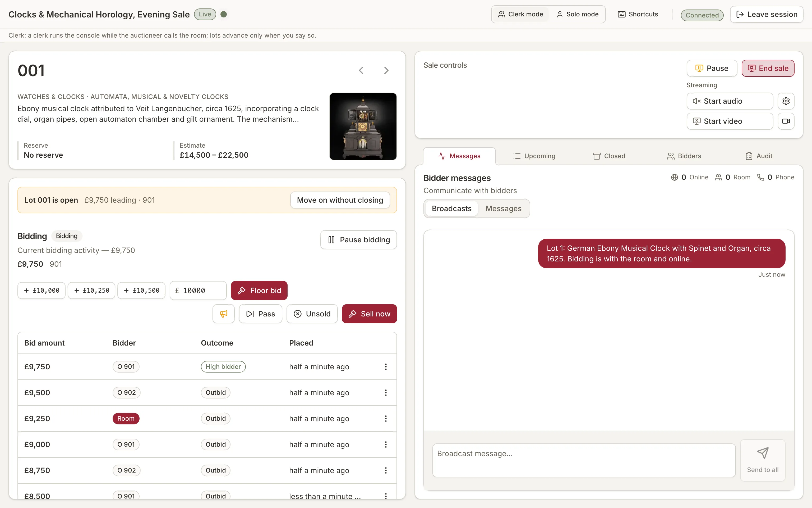End the sale
The image size is (812, 508).
(768, 68)
